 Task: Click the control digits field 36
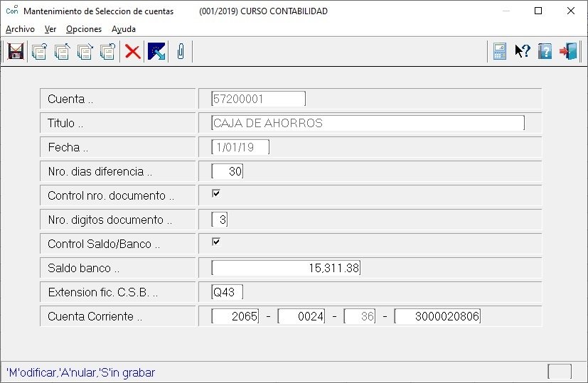pos(360,316)
